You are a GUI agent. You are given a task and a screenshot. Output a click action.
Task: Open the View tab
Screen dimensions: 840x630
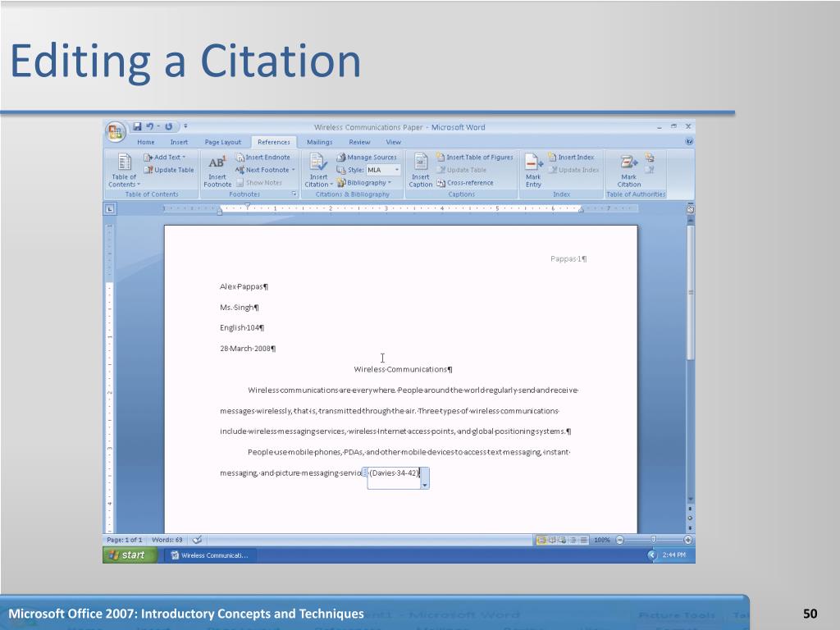point(393,142)
